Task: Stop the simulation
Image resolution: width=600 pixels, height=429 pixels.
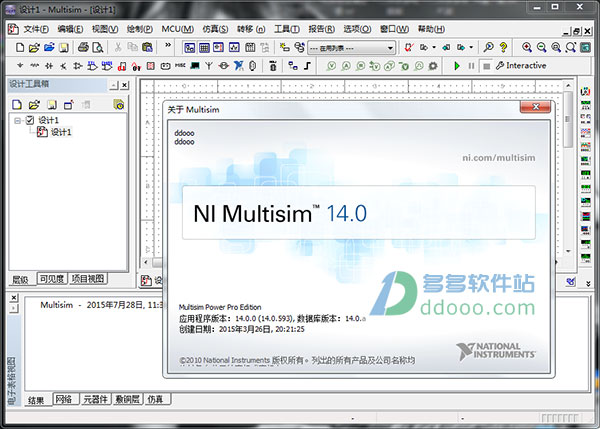Action: point(486,66)
